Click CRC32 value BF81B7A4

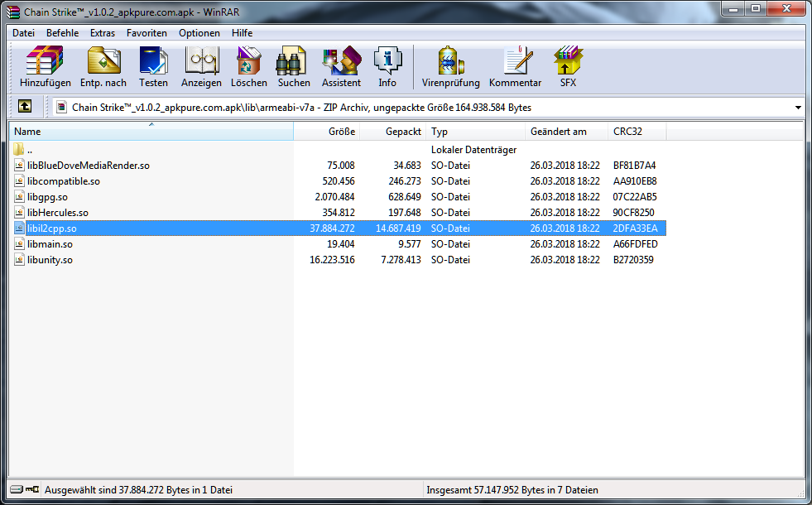coord(634,166)
